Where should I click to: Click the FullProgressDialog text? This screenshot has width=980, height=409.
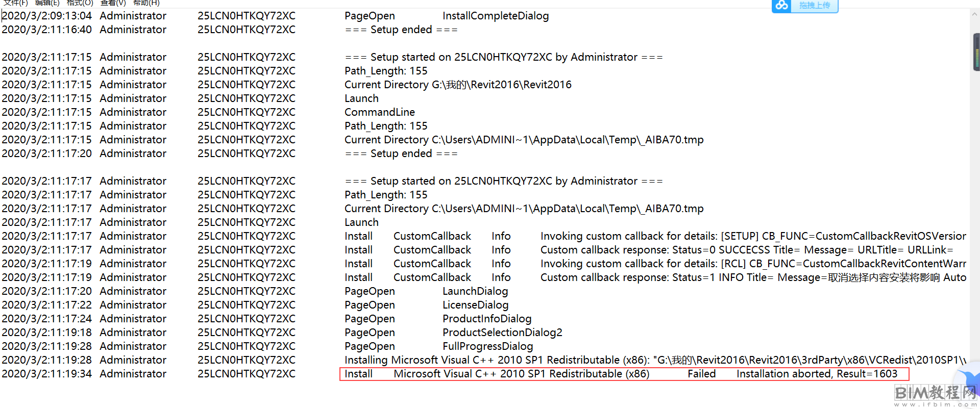487,346
